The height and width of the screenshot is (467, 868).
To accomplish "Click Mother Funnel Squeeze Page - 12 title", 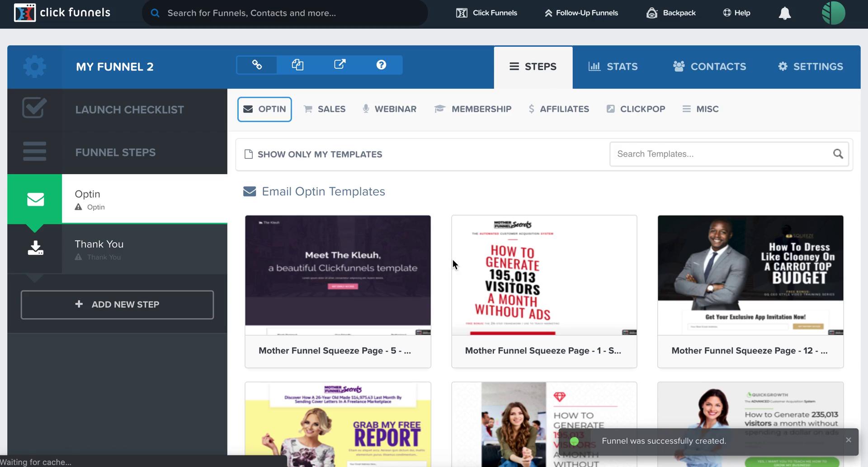I will (x=750, y=351).
